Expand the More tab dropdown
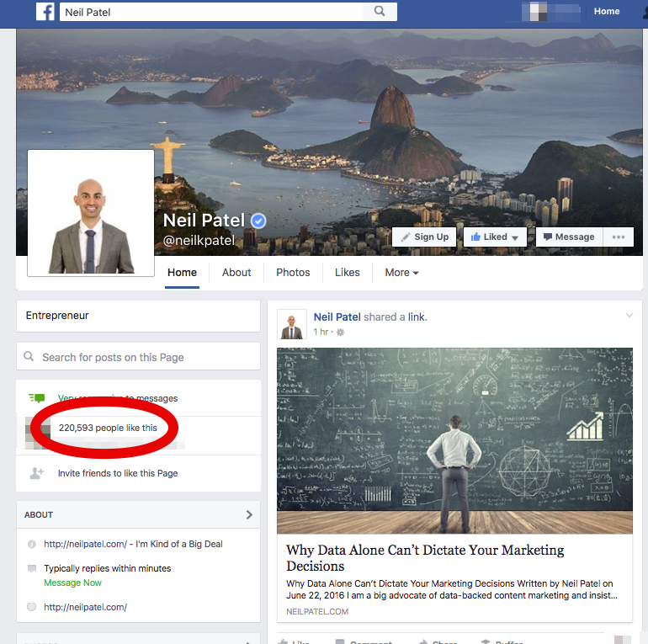The image size is (648, 644). click(x=401, y=273)
